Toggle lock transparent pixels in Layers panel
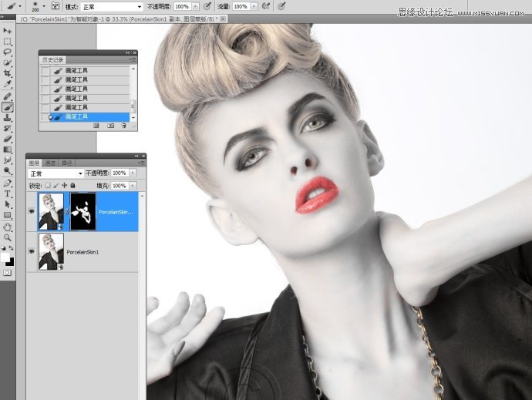Screen dimensions: 532x400 pos(47,186)
